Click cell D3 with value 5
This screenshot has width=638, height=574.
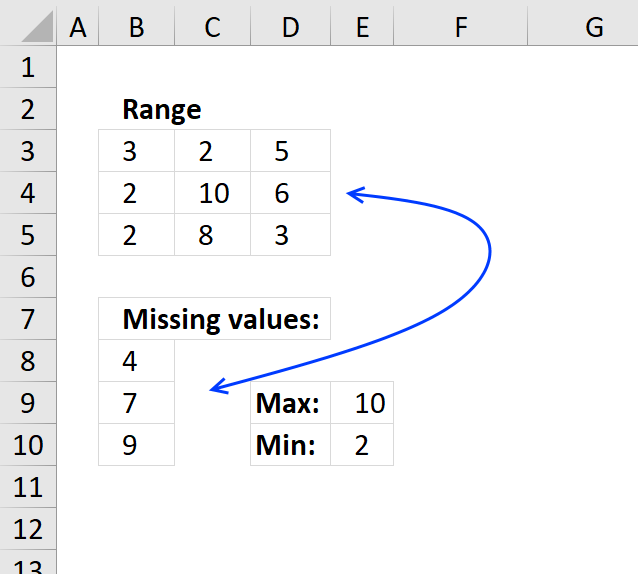coord(291,151)
